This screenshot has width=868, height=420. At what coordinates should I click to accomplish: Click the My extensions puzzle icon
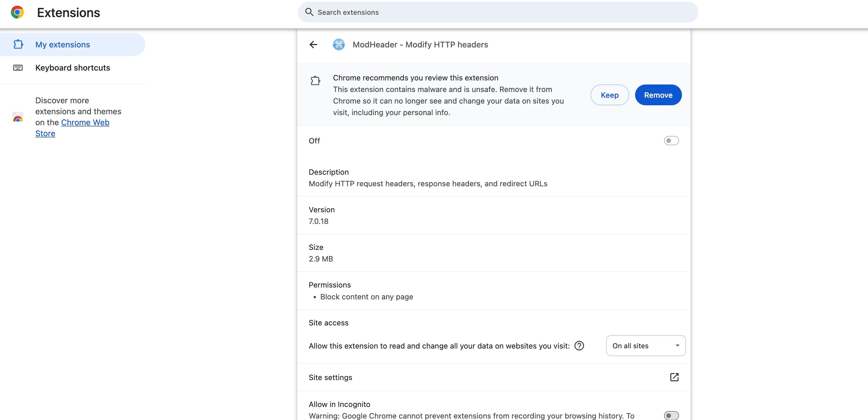(x=18, y=45)
